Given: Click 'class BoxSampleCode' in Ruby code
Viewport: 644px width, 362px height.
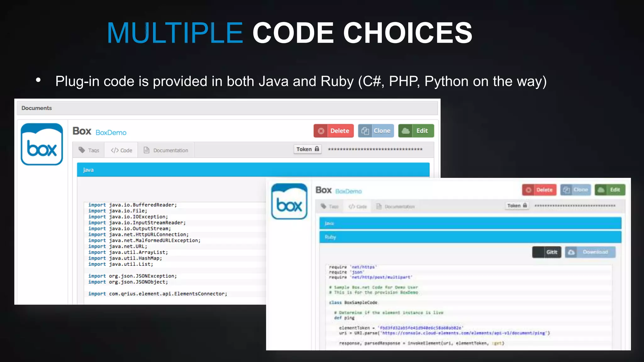Looking at the screenshot, I should (353, 302).
